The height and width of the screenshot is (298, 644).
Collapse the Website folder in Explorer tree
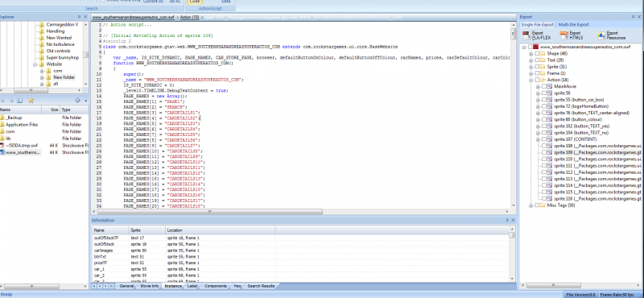(35, 64)
